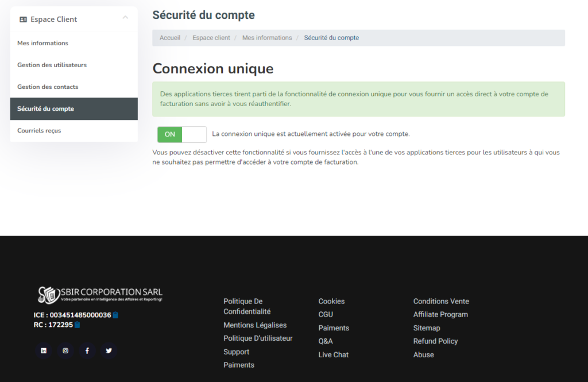
Task: Copy the RC number with clipboard icon
Action: (x=78, y=325)
